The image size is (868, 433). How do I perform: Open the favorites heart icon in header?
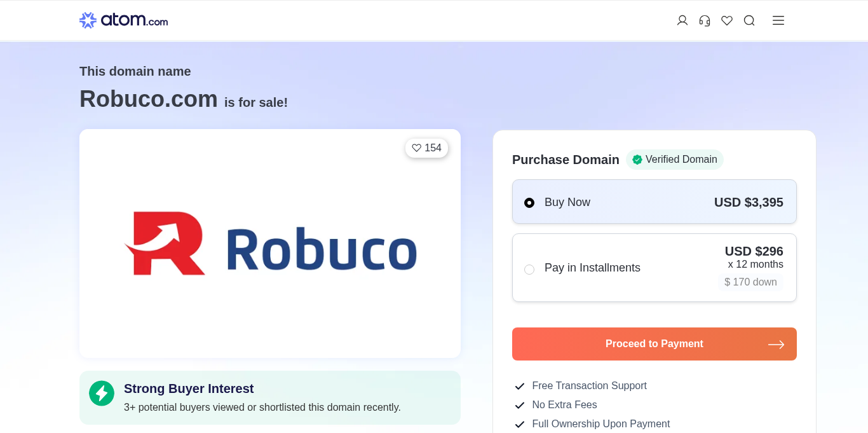727,20
